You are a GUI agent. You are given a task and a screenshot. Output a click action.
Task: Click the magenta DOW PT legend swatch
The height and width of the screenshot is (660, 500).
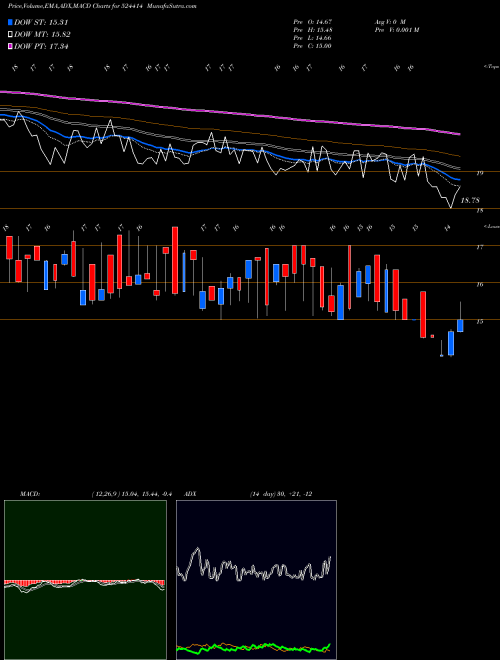(10, 46)
